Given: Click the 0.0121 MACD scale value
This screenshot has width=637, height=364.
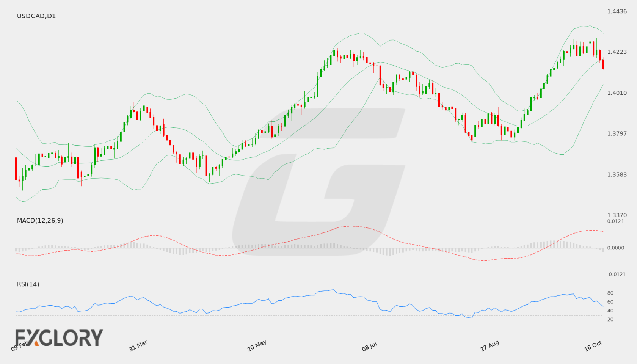Looking at the screenshot, I should (616, 221).
